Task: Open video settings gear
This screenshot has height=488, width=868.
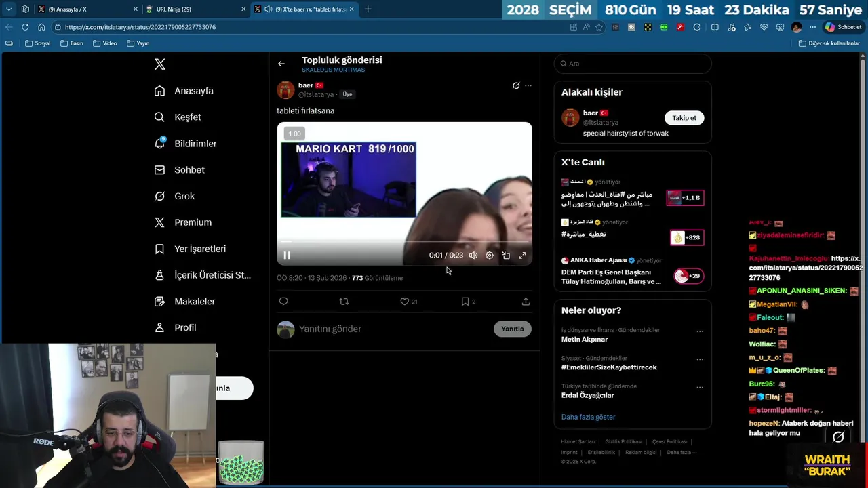Action: (490, 256)
